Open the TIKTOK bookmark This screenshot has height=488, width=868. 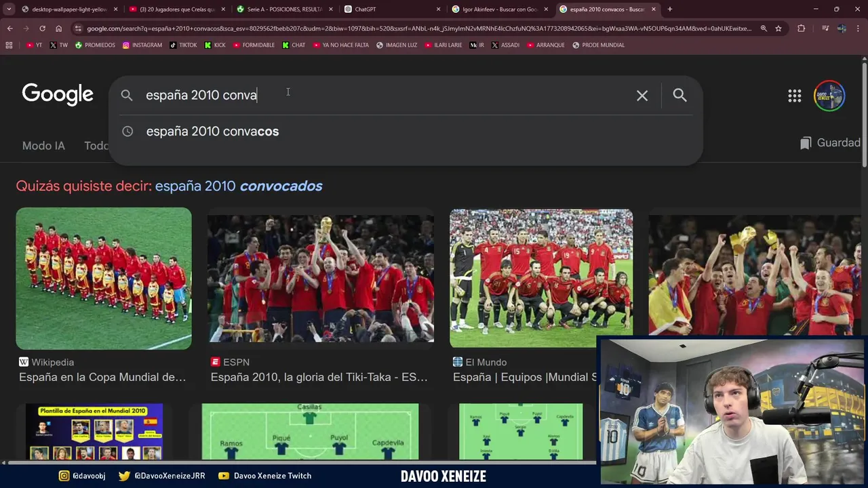click(183, 45)
